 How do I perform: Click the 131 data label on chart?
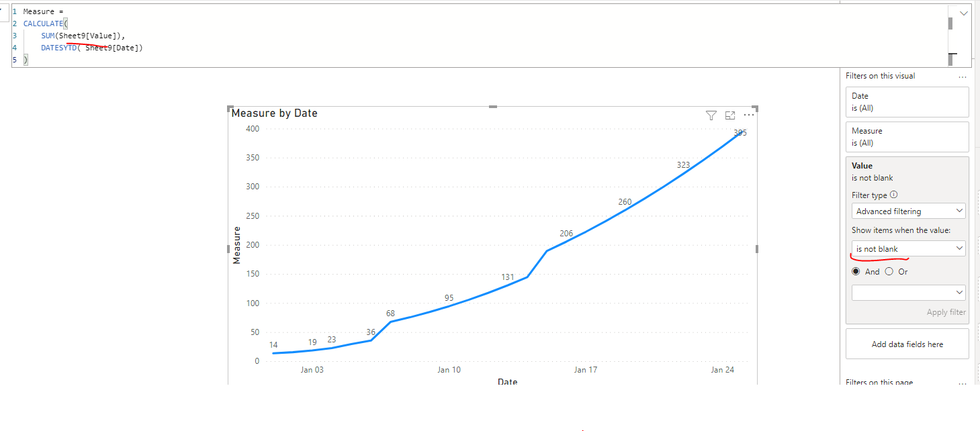(508, 277)
